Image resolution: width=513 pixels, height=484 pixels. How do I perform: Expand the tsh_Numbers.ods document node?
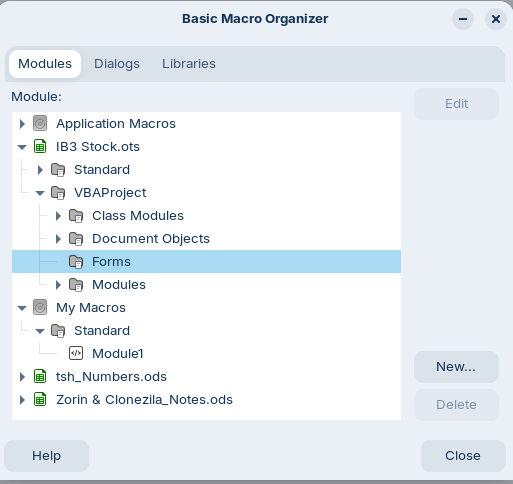(x=22, y=377)
